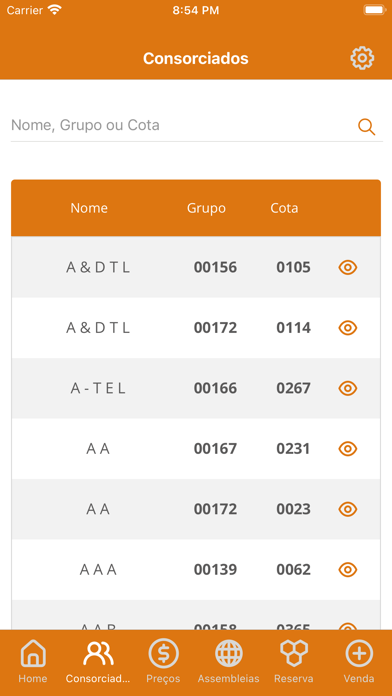Tap the magnifier search icon
The height and width of the screenshot is (696, 392).
367,127
